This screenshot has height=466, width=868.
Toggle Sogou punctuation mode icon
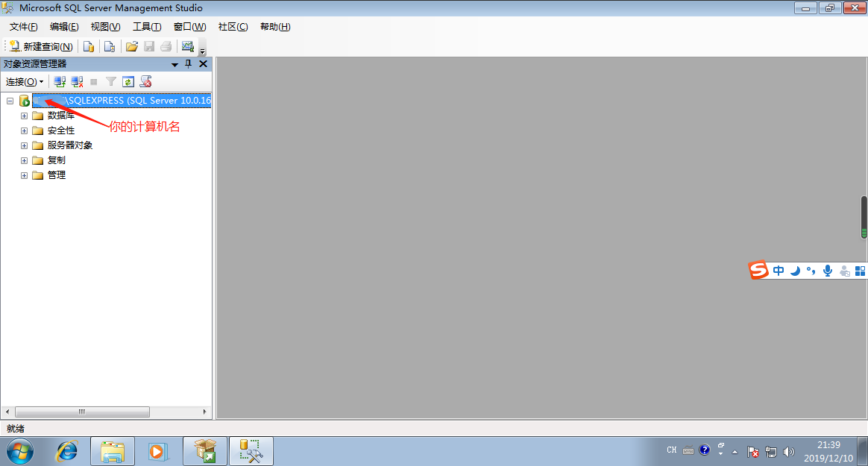pyautogui.click(x=811, y=271)
